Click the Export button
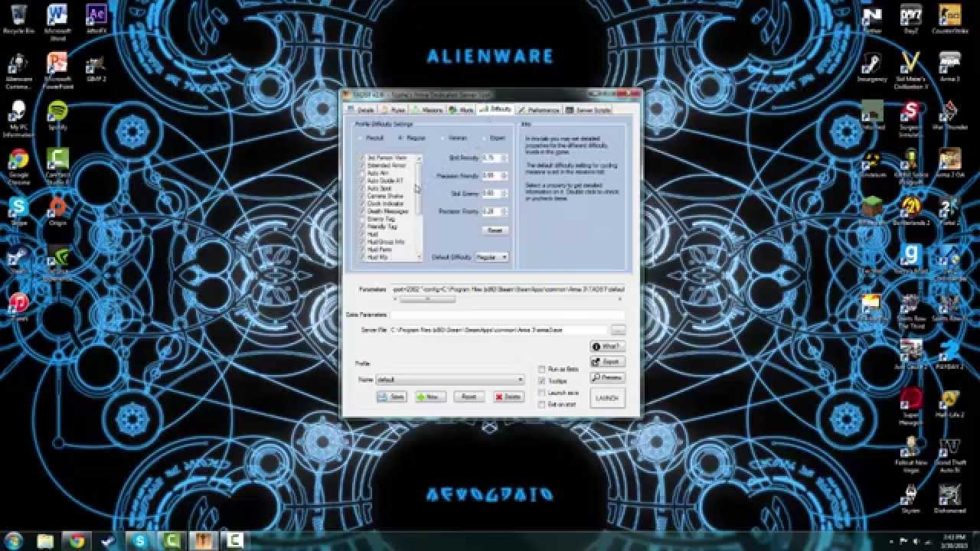This screenshot has height=551, width=980. point(607,362)
